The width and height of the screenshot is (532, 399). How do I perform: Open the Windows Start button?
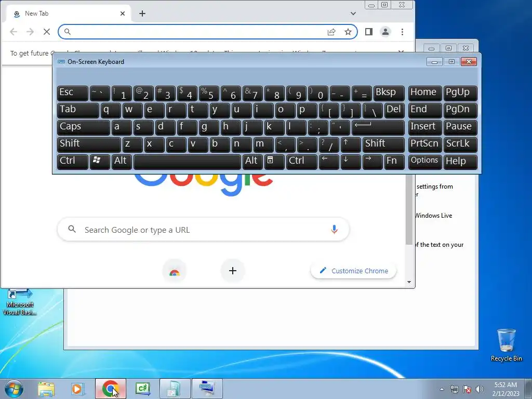14,389
